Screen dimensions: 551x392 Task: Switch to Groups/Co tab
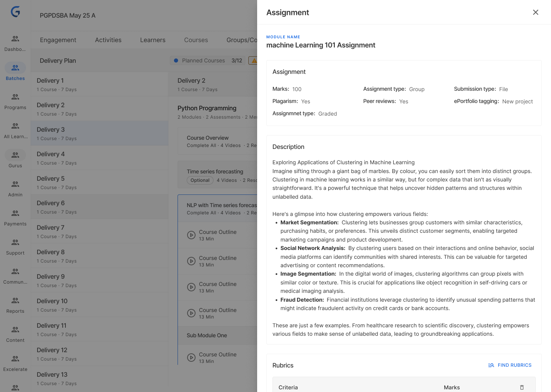pyautogui.click(x=242, y=40)
